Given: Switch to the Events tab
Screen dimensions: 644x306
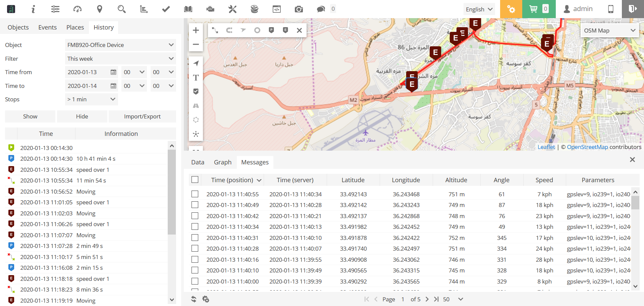Looking at the screenshot, I should tap(47, 27).
